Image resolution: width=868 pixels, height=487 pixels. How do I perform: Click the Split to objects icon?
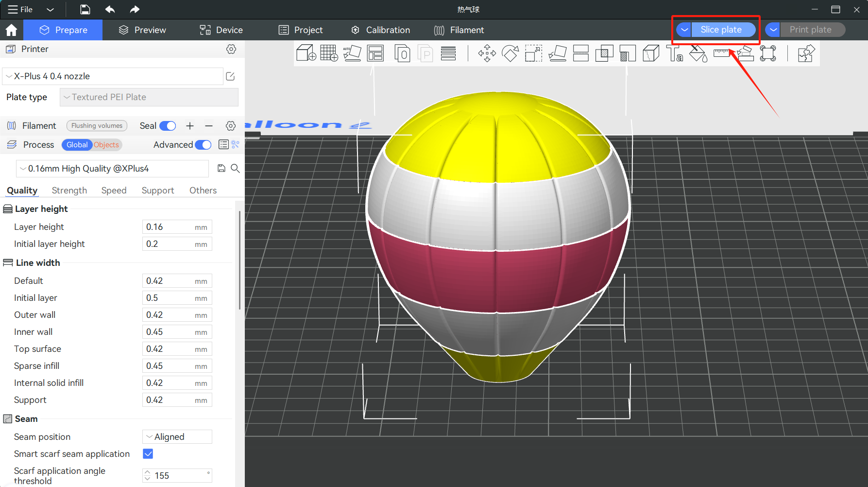tap(402, 53)
